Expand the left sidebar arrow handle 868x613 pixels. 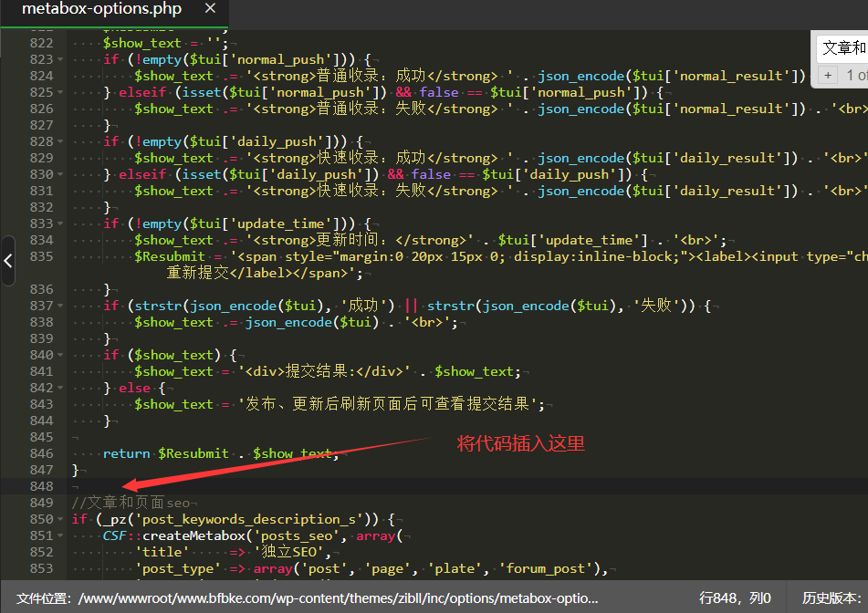(8, 261)
